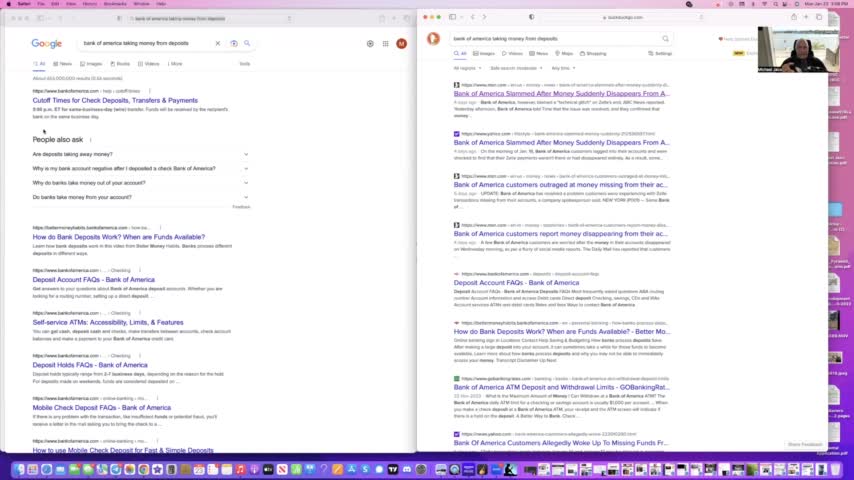Switch to DuckDuckGo Shopping tab

click(x=593, y=53)
